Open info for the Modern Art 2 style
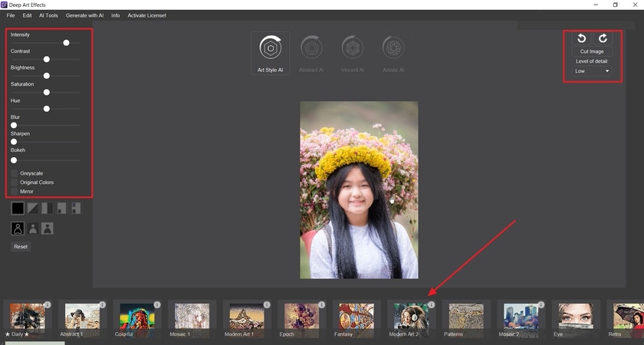The height and width of the screenshot is (345, 644). [x=431, y=305]
